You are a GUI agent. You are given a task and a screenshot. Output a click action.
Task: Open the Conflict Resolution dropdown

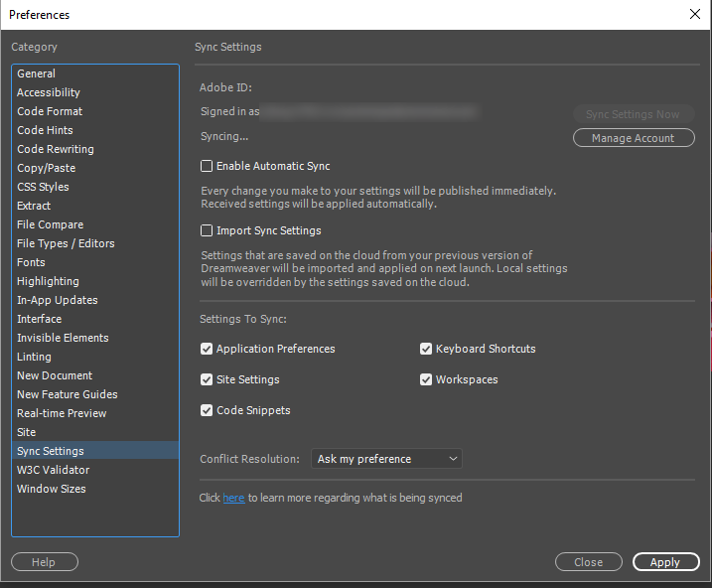pos(386,459)
